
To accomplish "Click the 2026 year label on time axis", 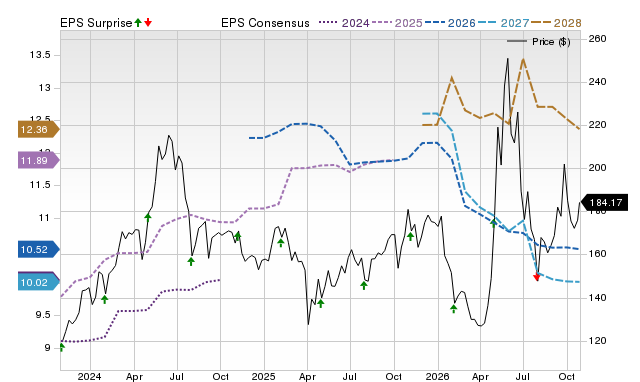I will (437, 376).
